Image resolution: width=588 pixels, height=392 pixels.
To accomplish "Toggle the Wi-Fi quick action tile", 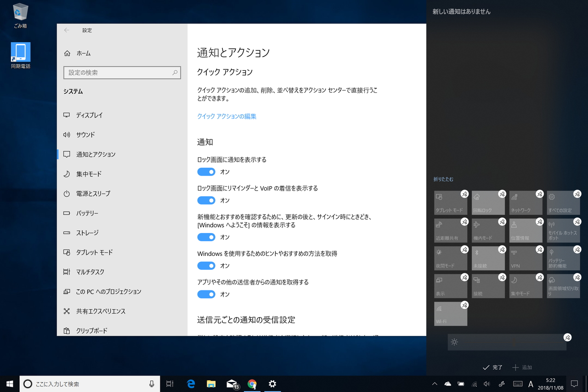I will (451, 313).
